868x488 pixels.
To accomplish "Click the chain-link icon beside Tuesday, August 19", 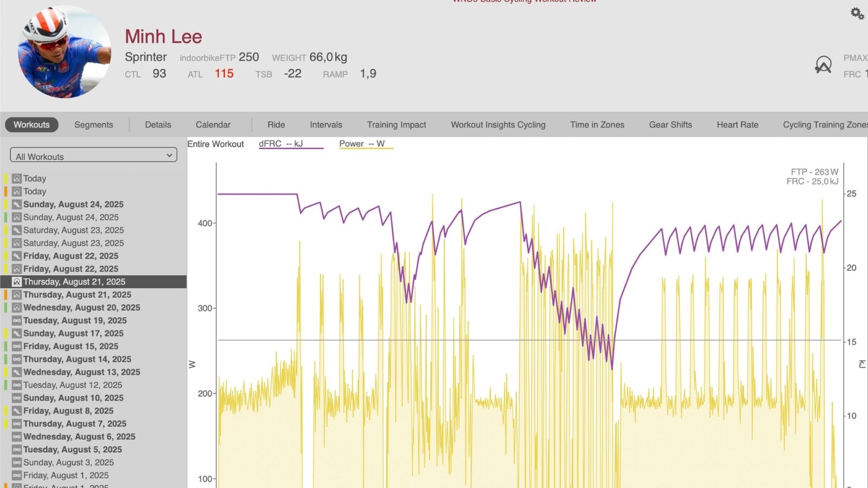I will [17, 320].
